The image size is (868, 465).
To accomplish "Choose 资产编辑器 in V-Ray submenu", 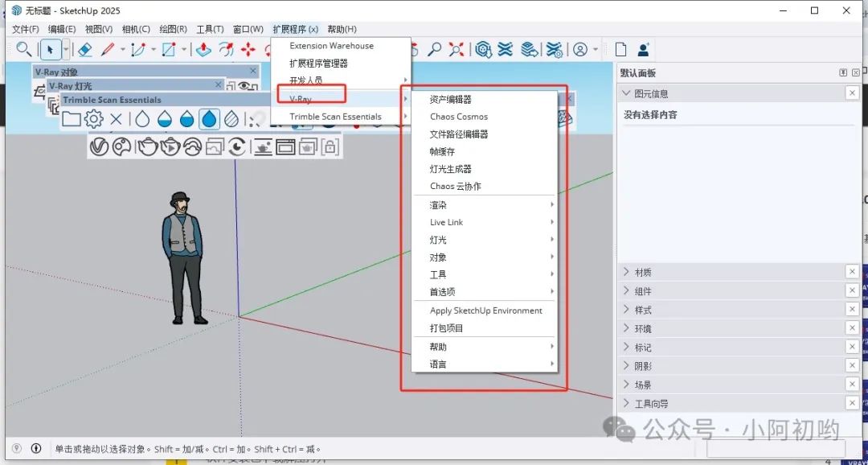I will pos(451,99).
